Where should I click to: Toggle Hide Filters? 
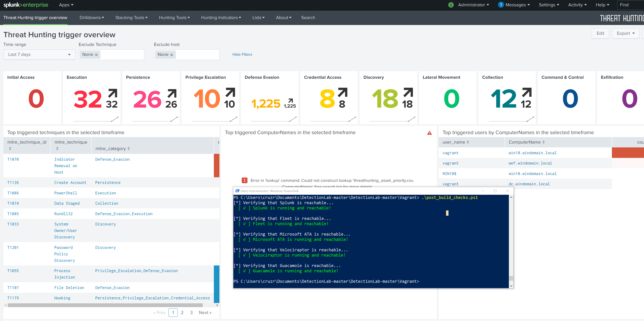tap(242, 54)
